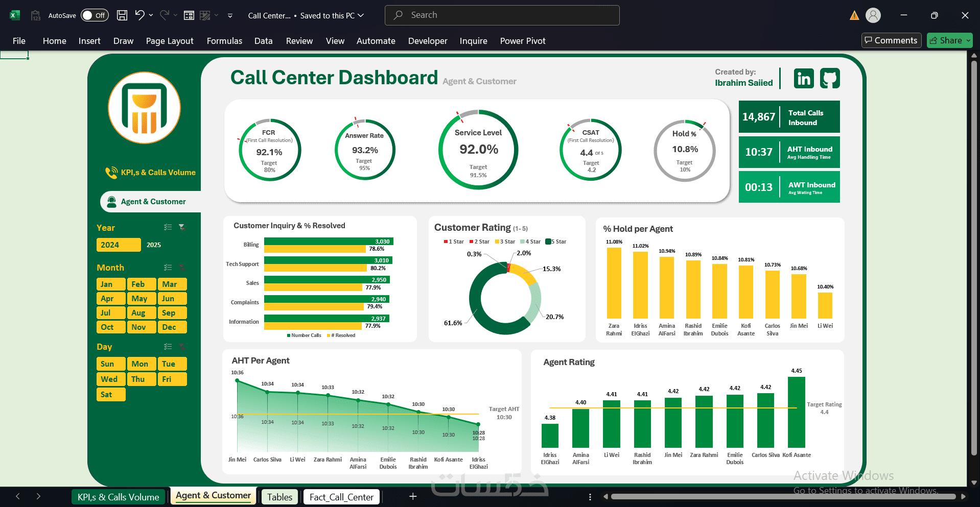The image size is (980, 507).
Task: Switch to the Tables sheet tab
Action: pos(279,497)
